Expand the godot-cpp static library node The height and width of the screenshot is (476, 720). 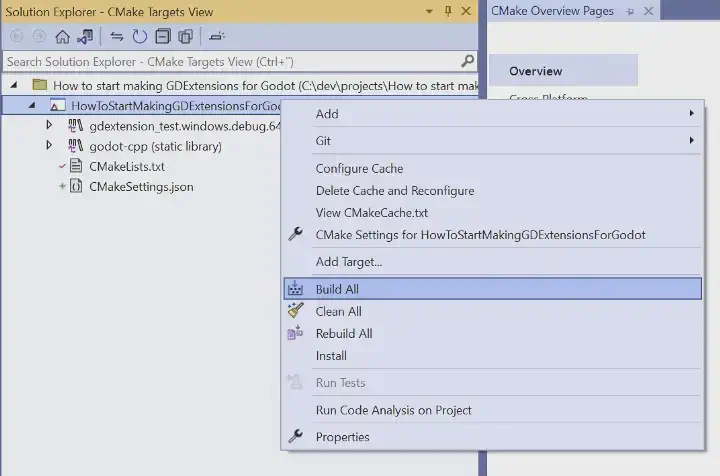tap(49, 146)
